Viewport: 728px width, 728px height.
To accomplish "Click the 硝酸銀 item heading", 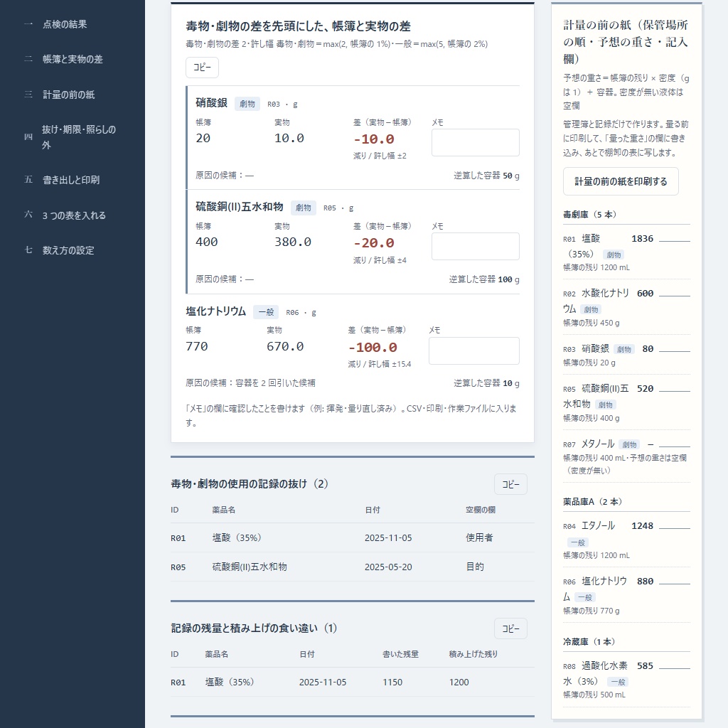I will click(x=211, y=103).
